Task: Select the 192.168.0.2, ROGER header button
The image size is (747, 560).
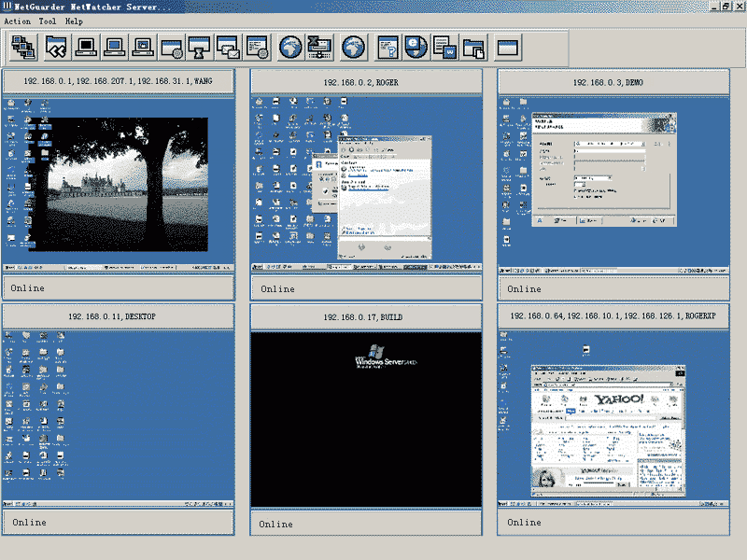Action: (x=366, y=82)
